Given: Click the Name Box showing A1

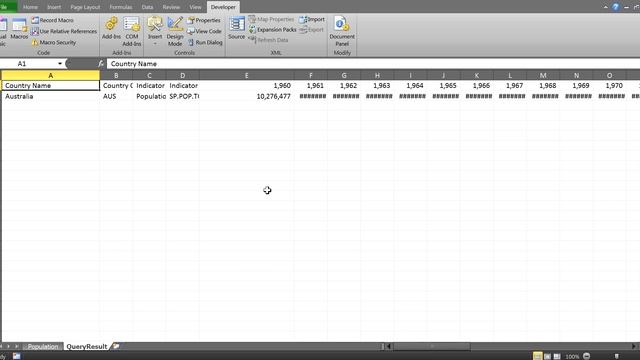Looking at the screenshot, I should (29, 64).
